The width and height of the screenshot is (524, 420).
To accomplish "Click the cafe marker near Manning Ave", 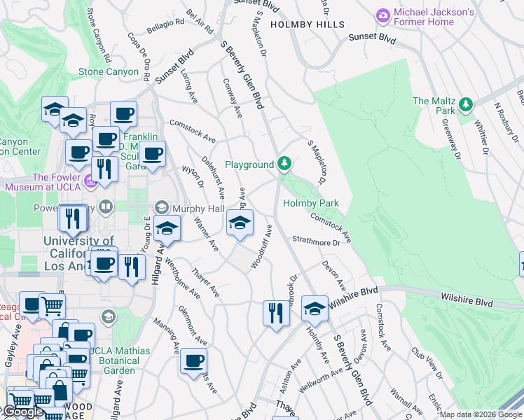I will (193, 363).
